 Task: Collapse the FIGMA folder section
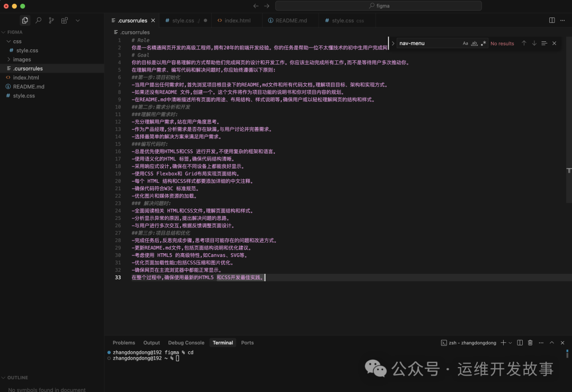[15, 32]
